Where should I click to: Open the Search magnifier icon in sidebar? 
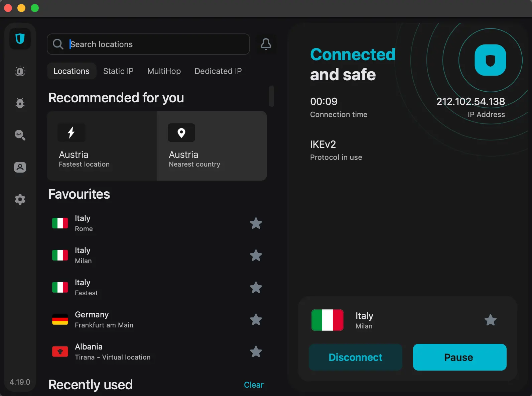20,135
